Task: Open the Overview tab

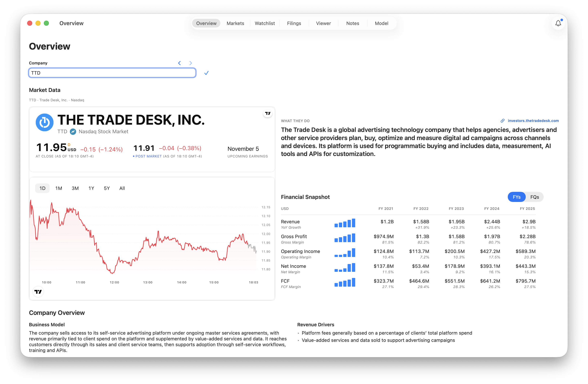Action: pos(206,23)
